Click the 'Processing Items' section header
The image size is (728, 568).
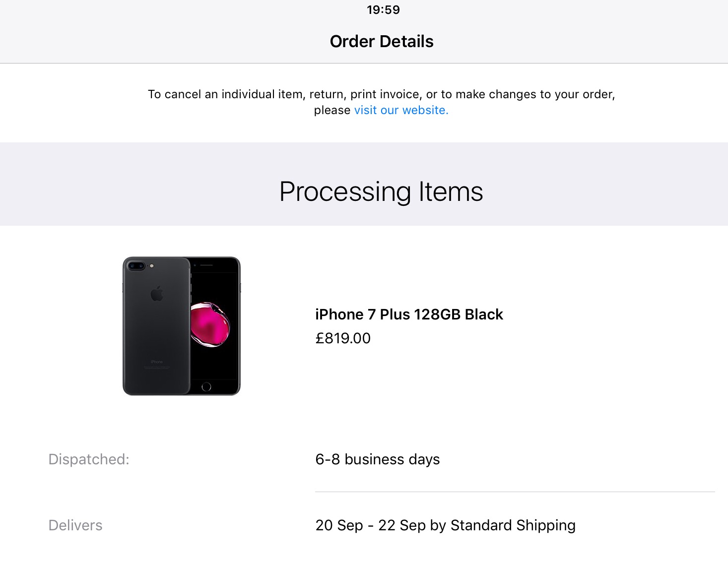381,191
